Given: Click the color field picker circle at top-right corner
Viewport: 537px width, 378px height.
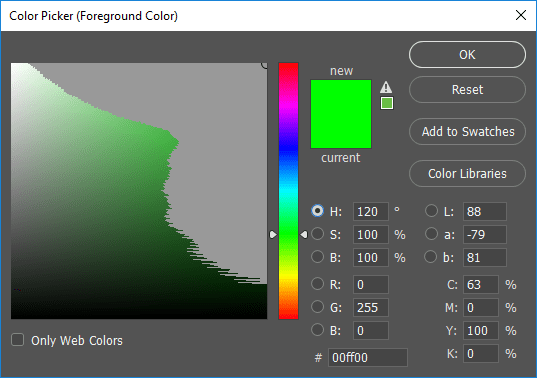Looking at the screenshot, I should [x=264, y=65].
